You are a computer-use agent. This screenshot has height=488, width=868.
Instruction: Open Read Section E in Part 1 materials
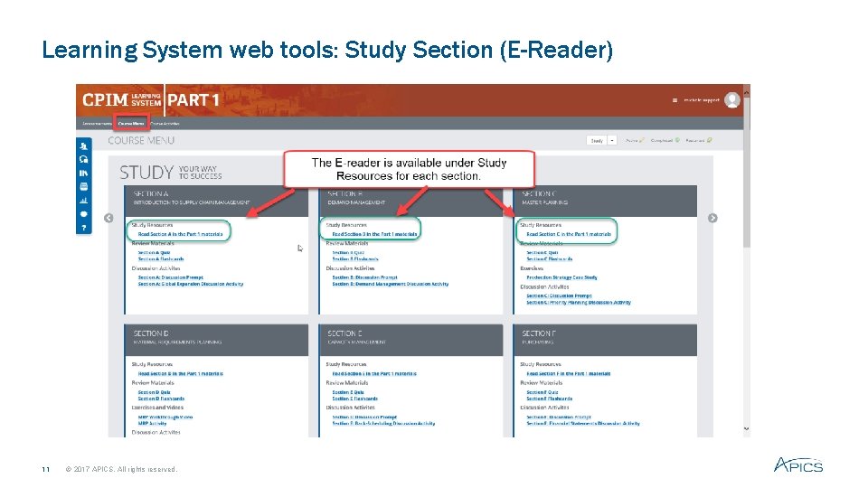(374, 374)
